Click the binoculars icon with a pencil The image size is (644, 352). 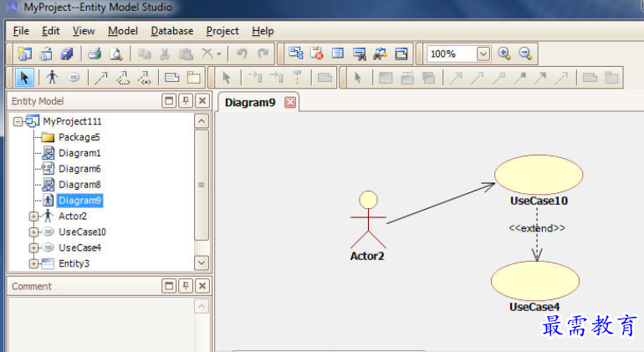pyautogui.click(x=380, y=54)
